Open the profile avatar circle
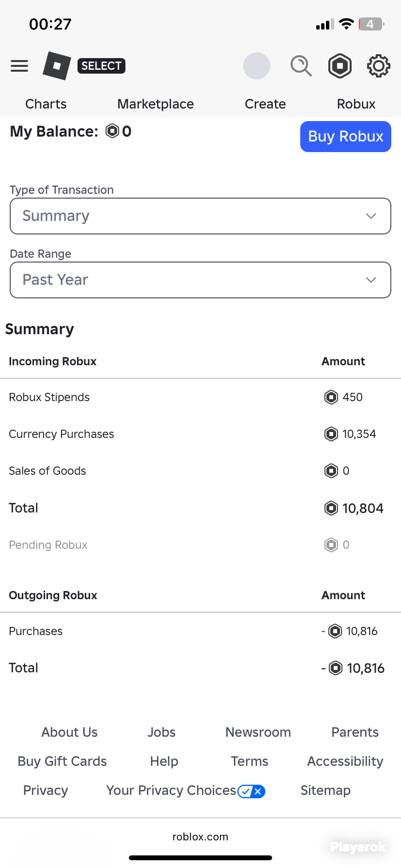Viewport: 401px width, 868px height. click(x=257, y=66)
